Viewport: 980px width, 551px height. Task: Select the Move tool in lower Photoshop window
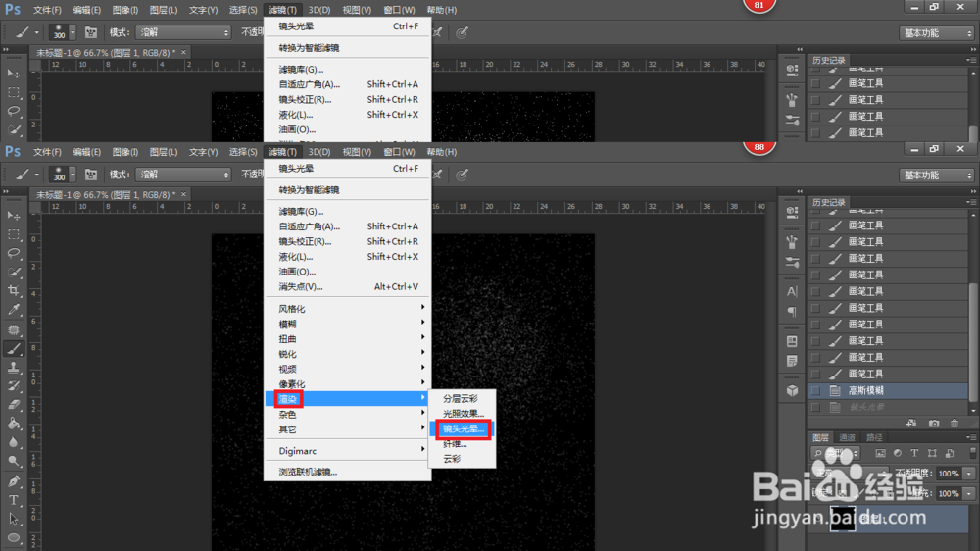[14, 216]
